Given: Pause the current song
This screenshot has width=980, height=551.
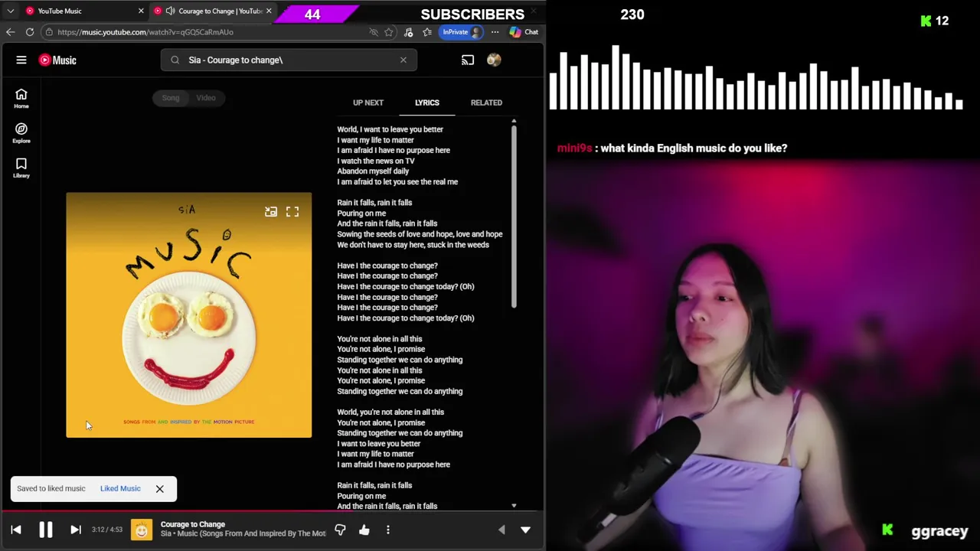Looking at the screenshot, I should (x=46, y=530).
